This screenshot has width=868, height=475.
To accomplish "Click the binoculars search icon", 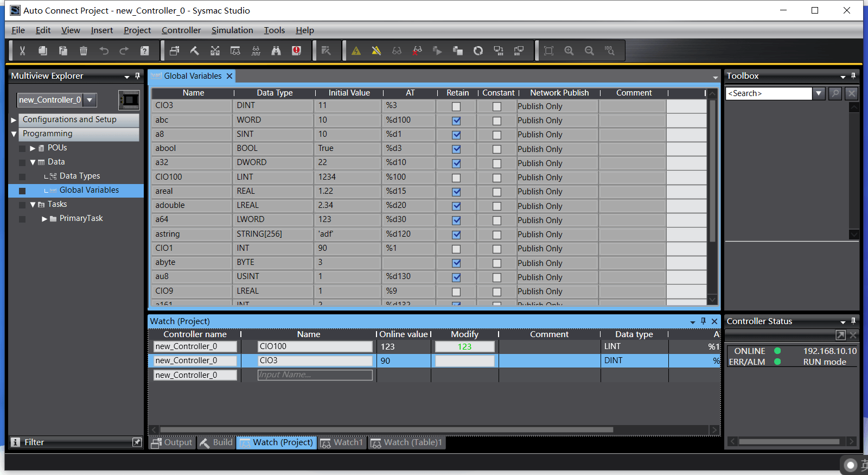I will [276, 50].
